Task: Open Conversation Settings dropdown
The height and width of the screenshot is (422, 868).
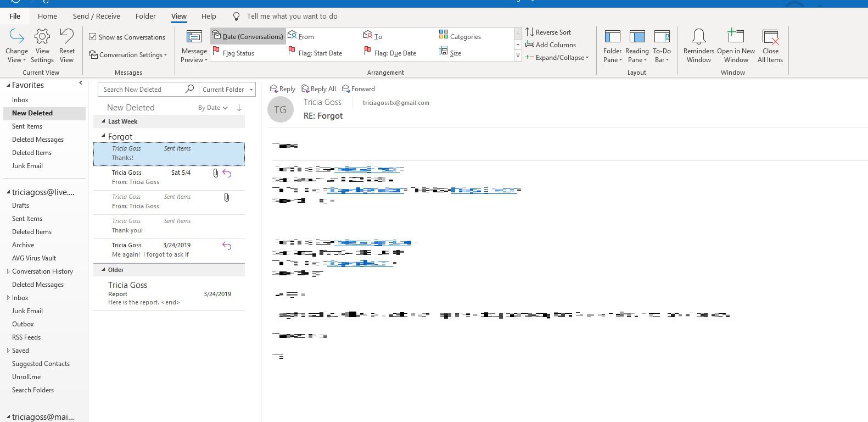Action: [x=128, y=55]
